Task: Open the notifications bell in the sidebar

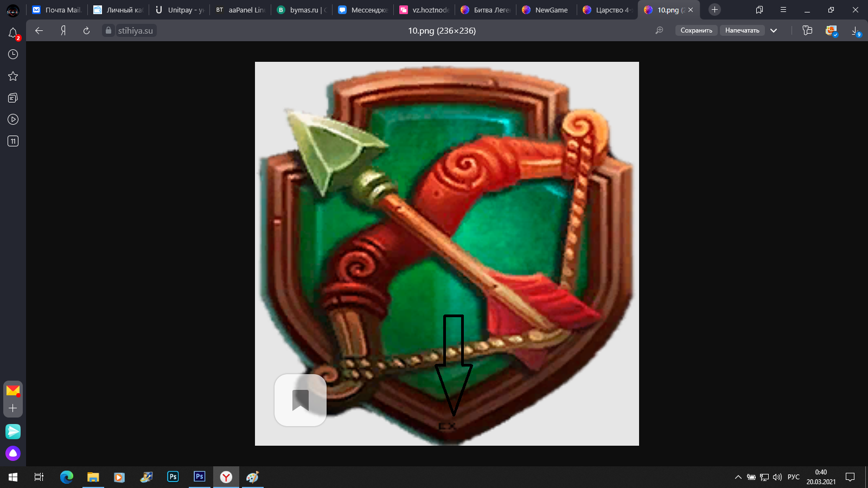Action: click(x=13, y=33)
